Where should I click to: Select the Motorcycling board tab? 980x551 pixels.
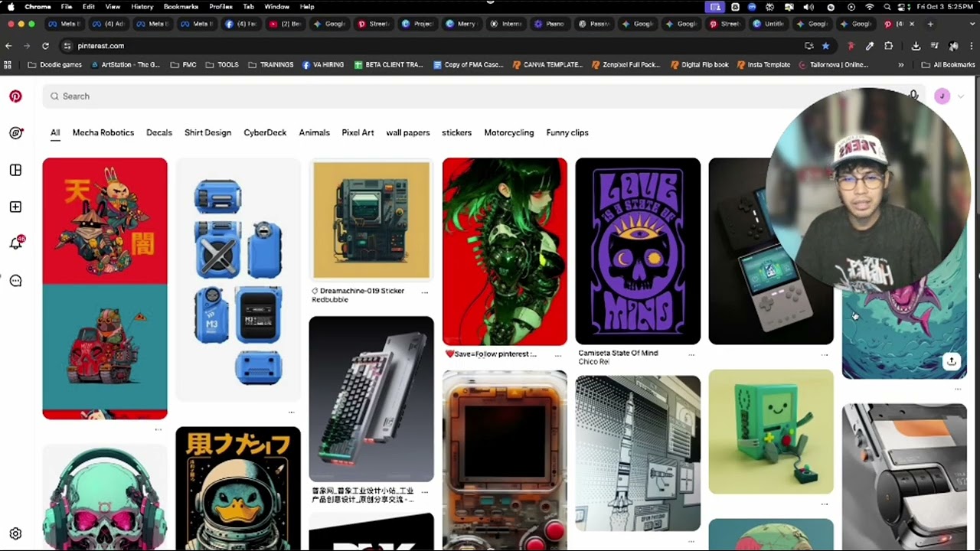coord(509,132)
